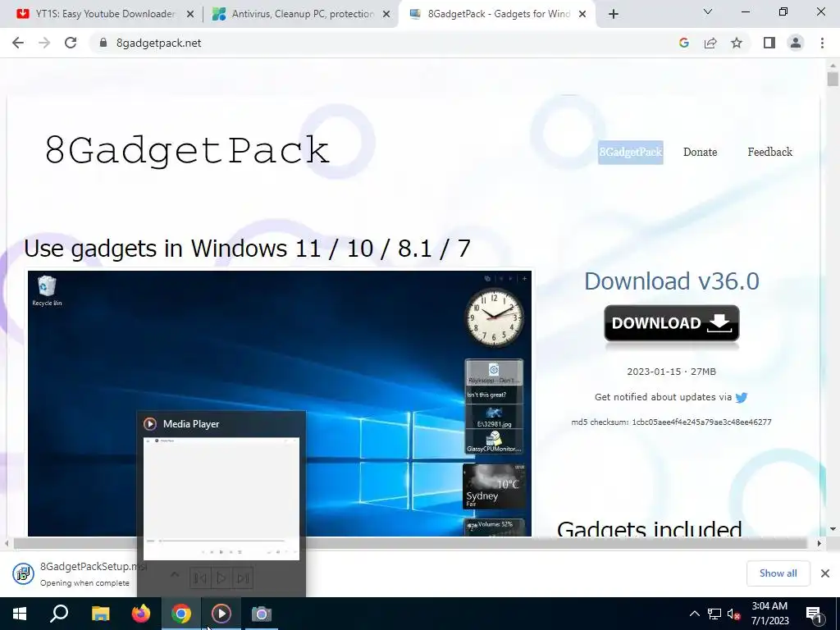Open the Twitter bird icon link

[742, 398]
